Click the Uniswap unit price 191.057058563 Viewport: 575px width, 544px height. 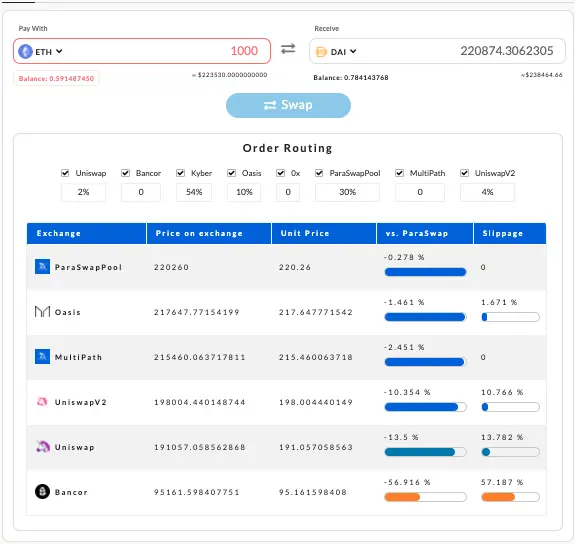coord(316,447)
